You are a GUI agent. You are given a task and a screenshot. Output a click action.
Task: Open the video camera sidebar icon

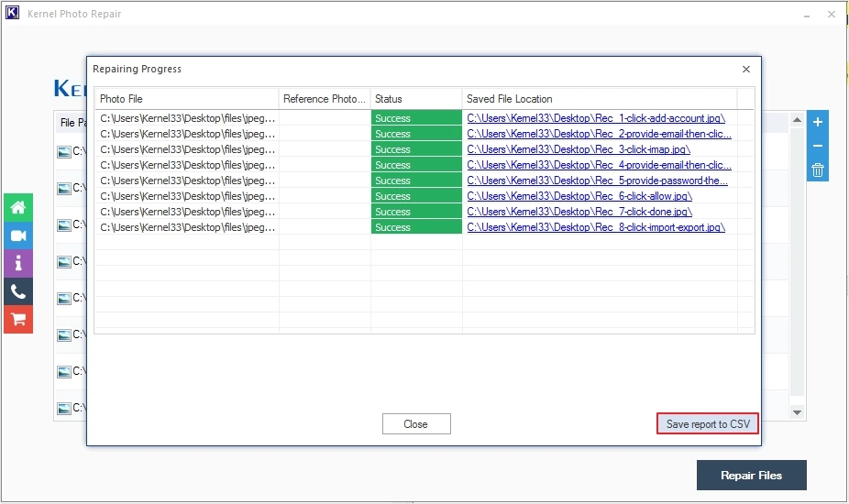coord(17,236)
